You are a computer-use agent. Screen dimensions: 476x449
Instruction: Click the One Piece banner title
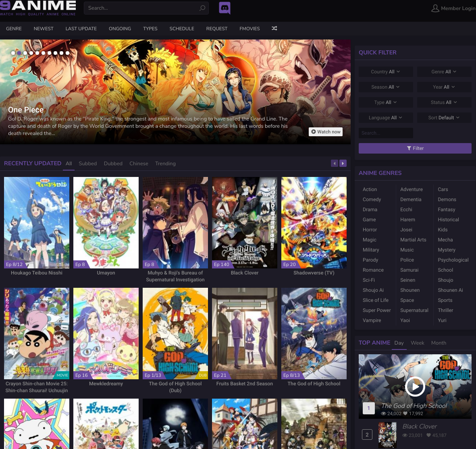click(x=26, y=110)
